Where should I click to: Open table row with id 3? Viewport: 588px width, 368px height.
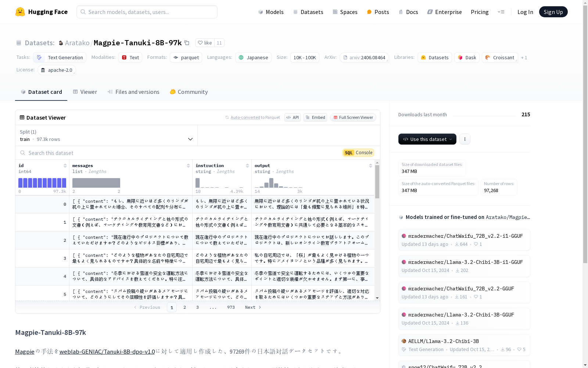pos(195,258)
